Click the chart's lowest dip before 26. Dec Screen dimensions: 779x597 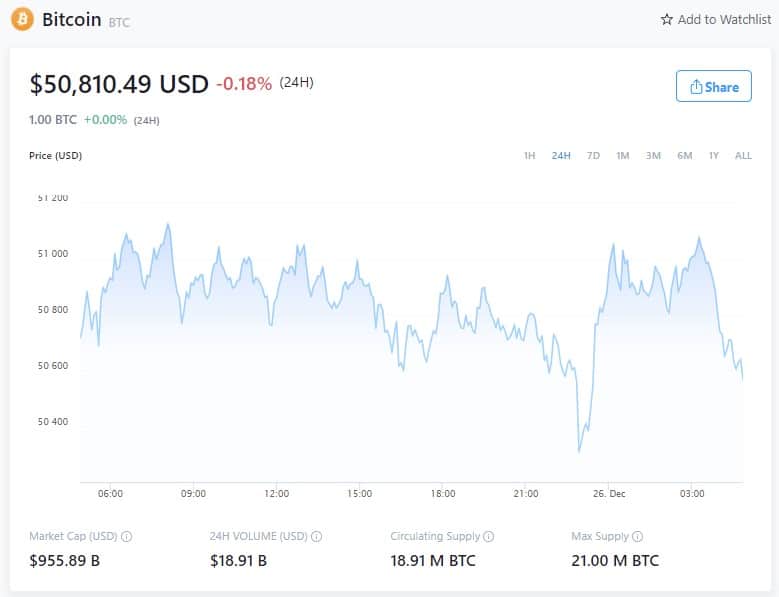tap(579, 451)
